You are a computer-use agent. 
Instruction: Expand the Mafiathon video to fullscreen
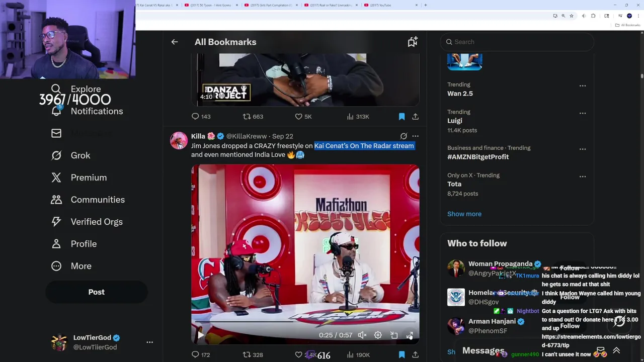coord(410,335)
